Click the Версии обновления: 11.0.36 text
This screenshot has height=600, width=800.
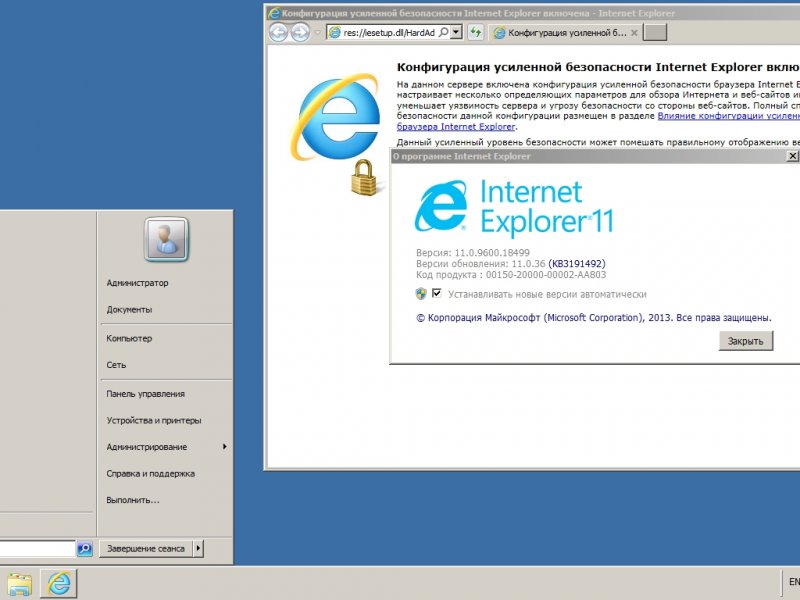tap(481, 264)
